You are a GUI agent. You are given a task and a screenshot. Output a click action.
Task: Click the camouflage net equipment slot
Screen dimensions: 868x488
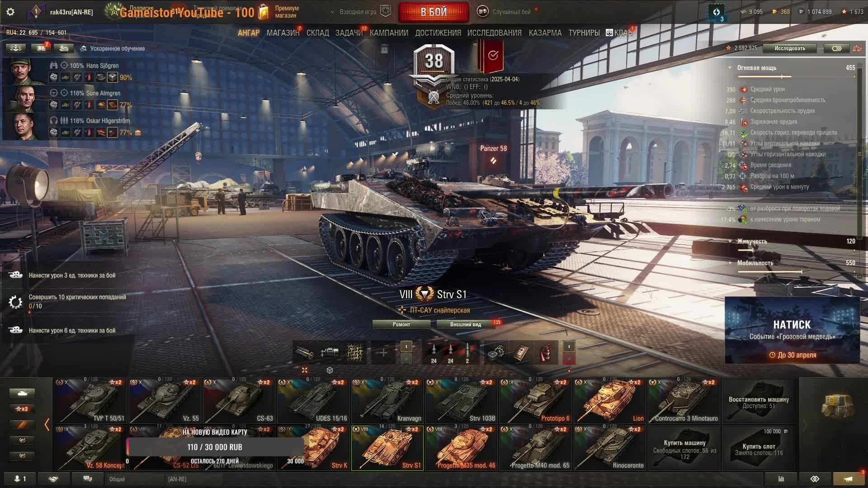tap(355, 352)
